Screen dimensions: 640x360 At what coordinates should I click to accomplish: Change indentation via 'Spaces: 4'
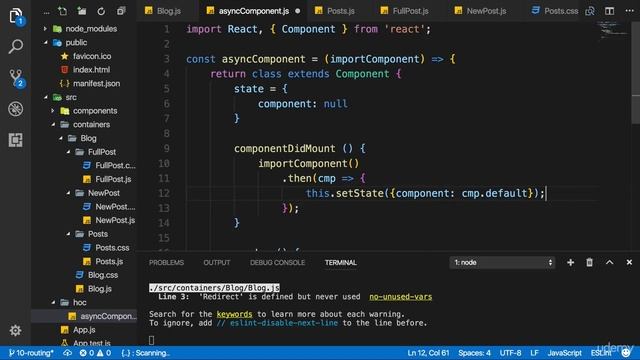click(474, 353)
